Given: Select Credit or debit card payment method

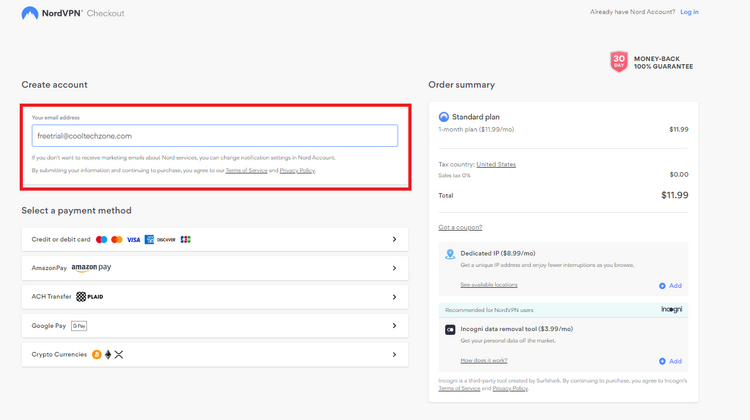Looking at the screenshot, I should pos(215,239).
